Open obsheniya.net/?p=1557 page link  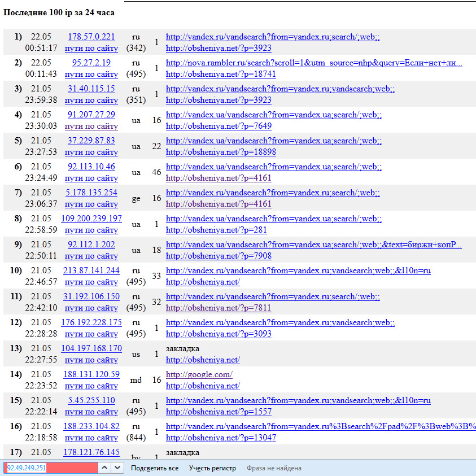pos(219,412)
